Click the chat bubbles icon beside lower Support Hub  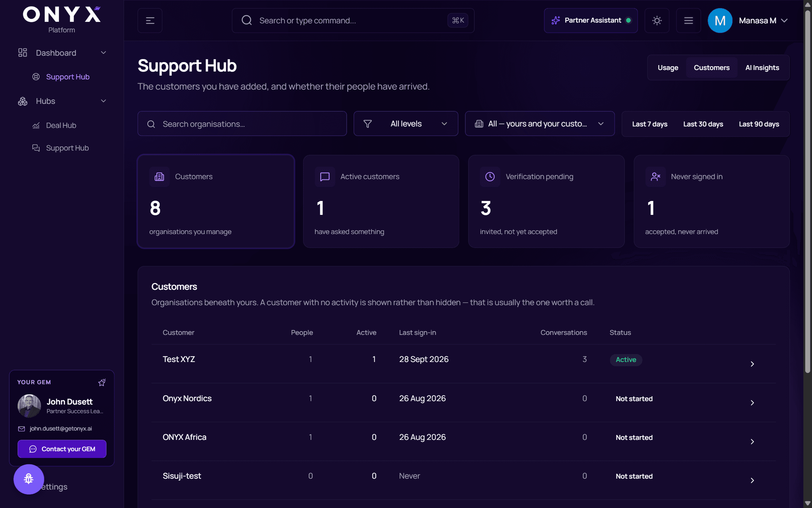[x=36, y=148]
